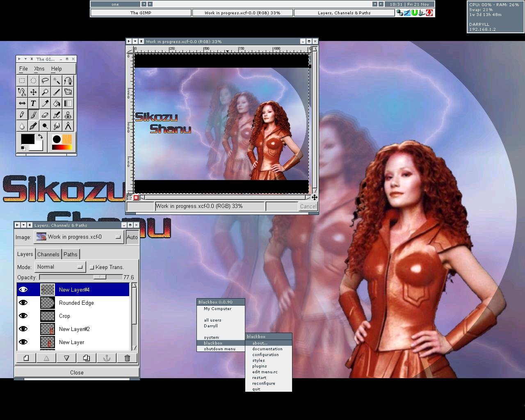
Task: Select the Pencil tool
Action: (22, 115)
